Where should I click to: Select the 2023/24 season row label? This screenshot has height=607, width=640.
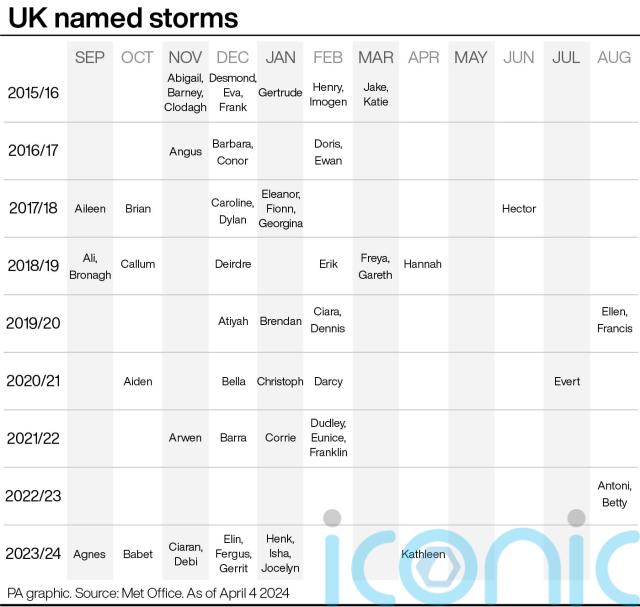(33, 554)
